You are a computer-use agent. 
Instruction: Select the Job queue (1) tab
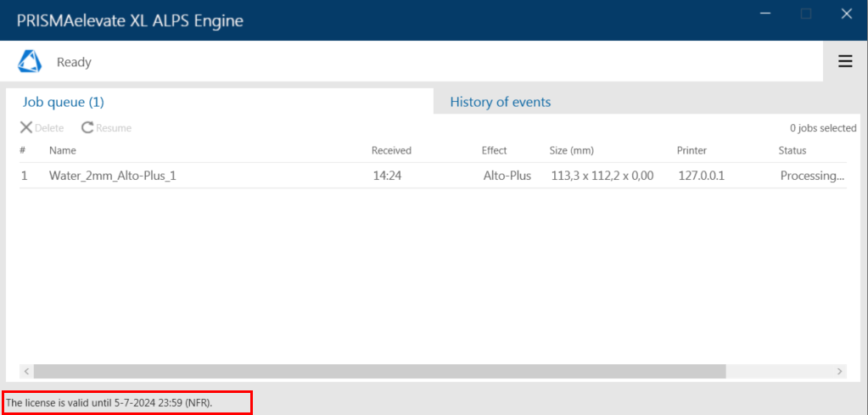click(x=63, y=102)
